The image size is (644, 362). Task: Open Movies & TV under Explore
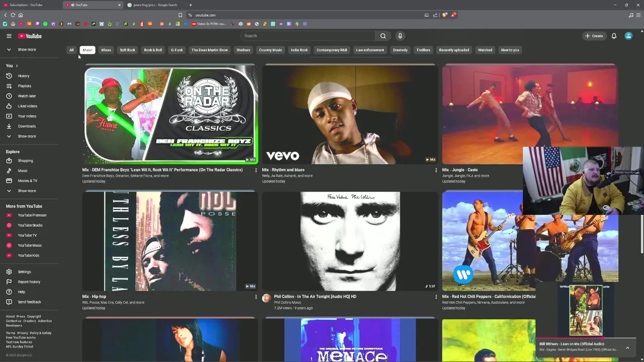coord(27,181)
